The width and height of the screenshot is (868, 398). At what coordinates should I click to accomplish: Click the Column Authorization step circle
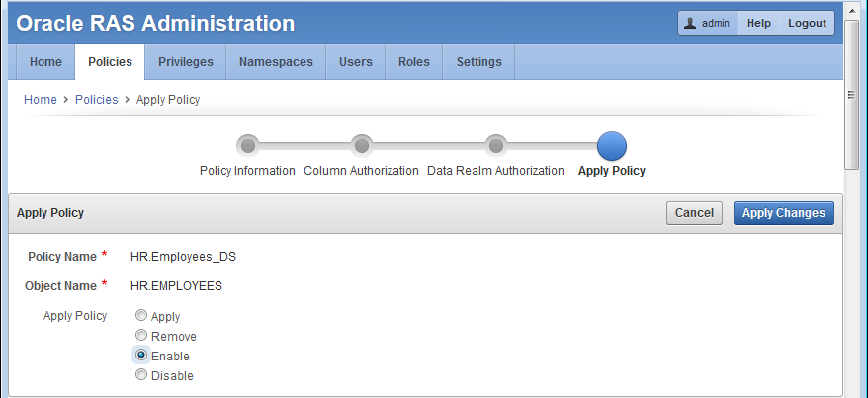tap(362, 146)
